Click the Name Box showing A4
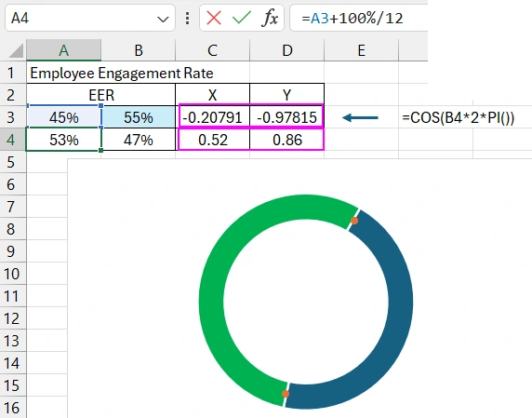 90,18
